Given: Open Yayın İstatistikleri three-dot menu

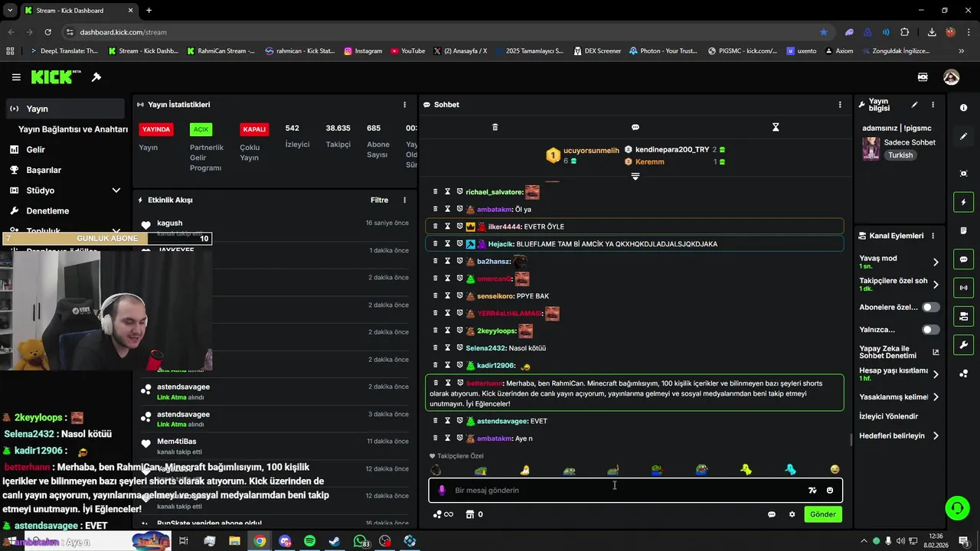Looking at the screenshot, I should [404, 105].
